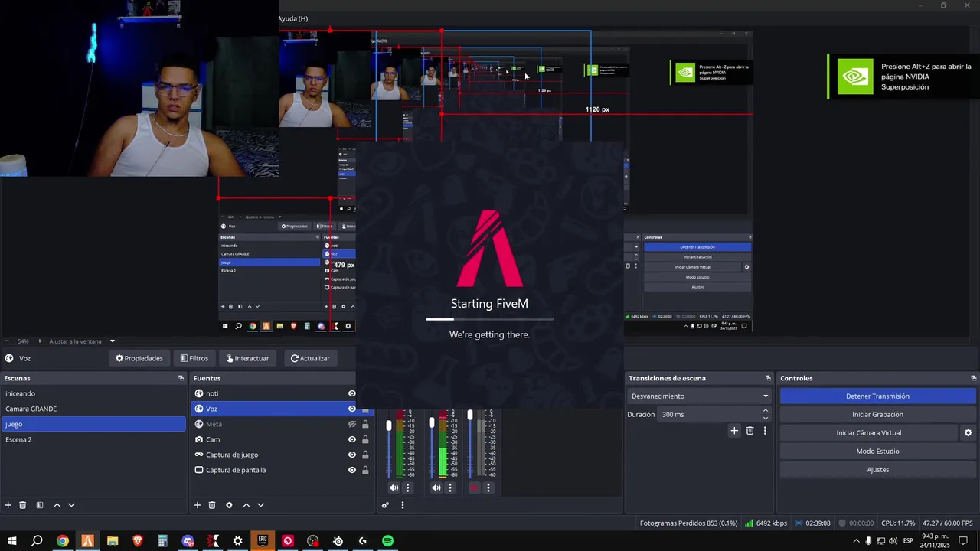Move the scene down with the Escenas down arrow
Viewport: 980px width, 551px height.
[x=71, y=505]
